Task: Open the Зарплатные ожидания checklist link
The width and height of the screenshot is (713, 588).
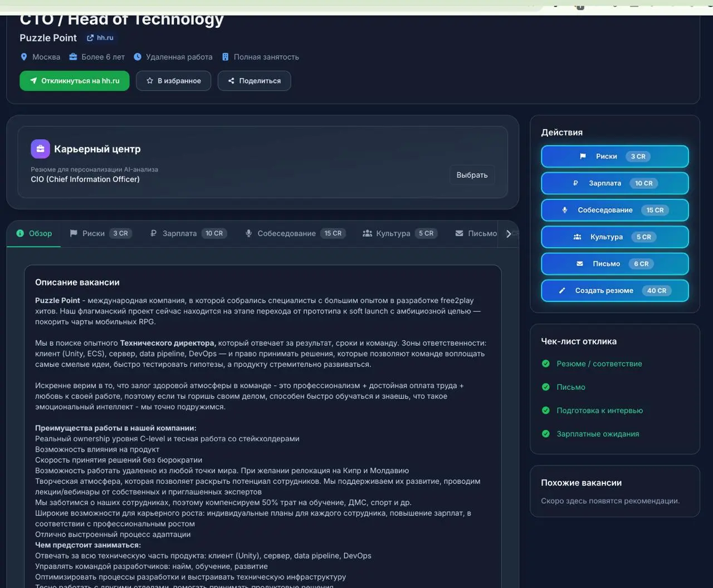Action: click(598, 434)
